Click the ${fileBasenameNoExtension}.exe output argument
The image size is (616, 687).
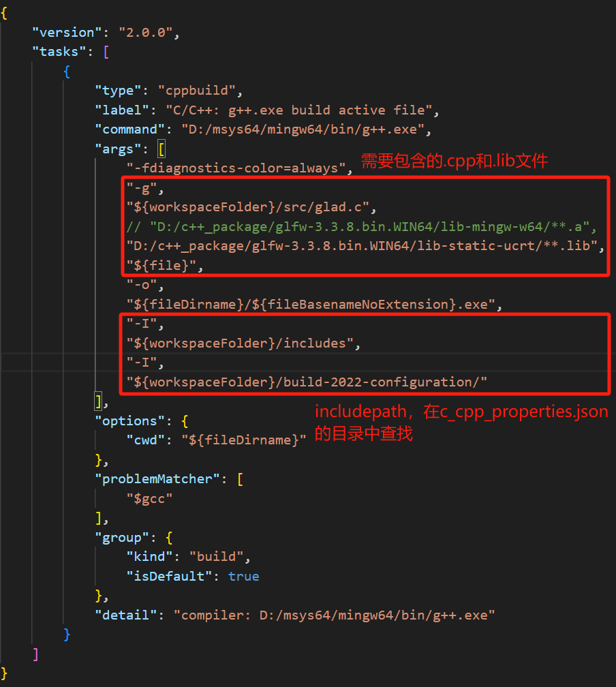[x=311, y=304]
